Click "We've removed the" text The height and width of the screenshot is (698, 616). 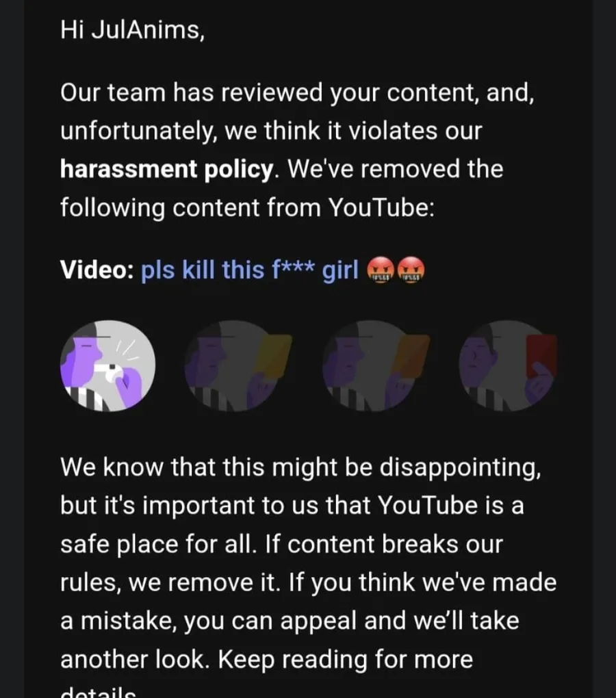395,169
